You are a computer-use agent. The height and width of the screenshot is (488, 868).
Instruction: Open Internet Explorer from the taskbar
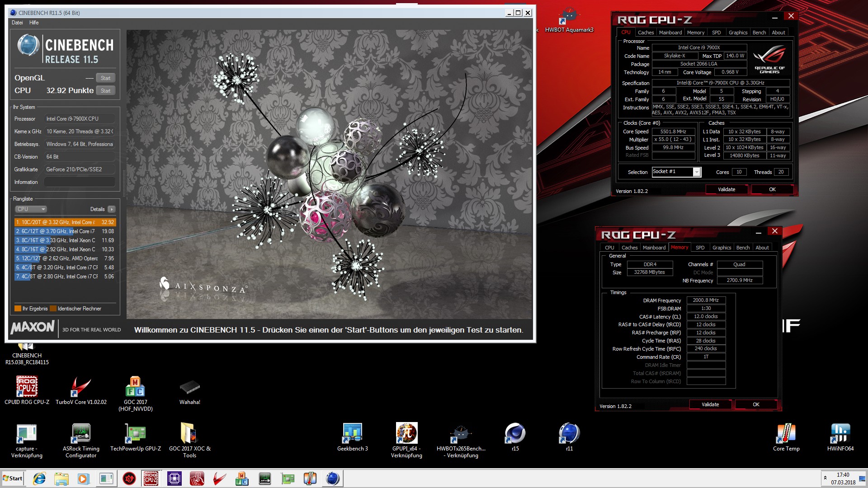click(39, 479)
